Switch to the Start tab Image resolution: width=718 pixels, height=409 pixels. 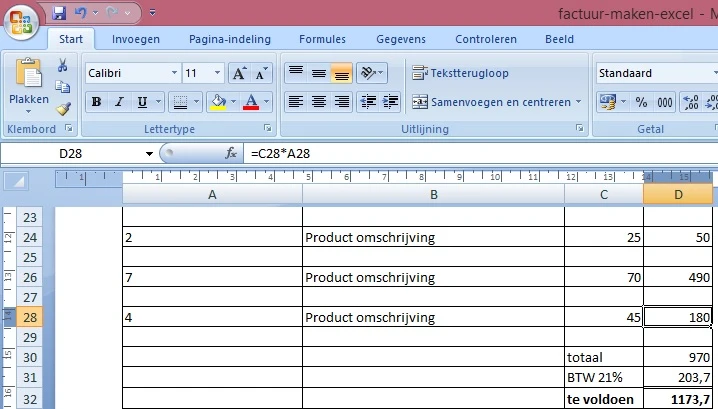point(71,39)
